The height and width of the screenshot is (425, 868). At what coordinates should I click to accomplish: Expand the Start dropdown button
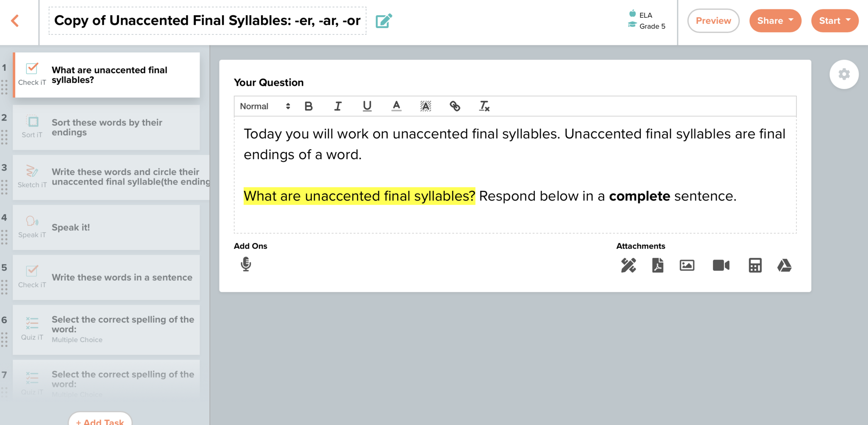pyautogui.click(x=835, y=21)
